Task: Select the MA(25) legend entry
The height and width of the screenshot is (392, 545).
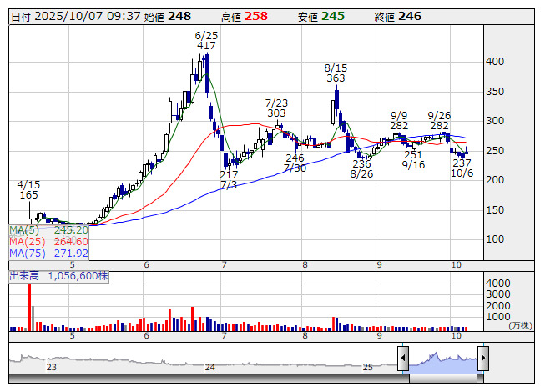Action: 48,241
